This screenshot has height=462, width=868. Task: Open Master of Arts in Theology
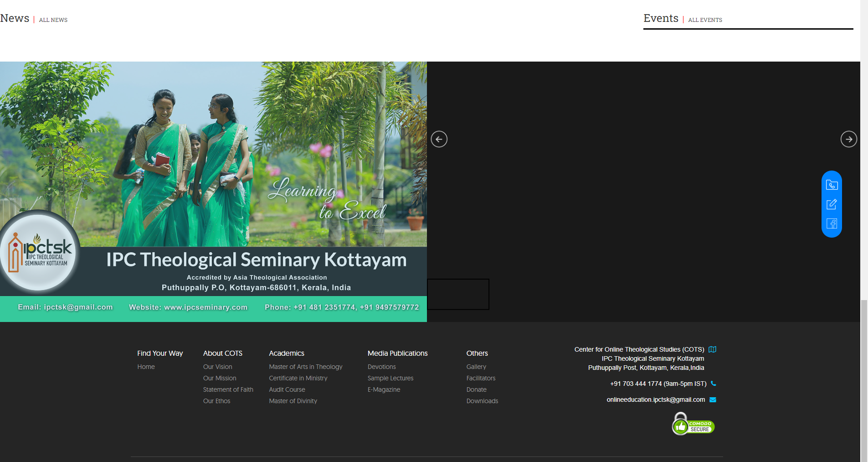pyautogui.click(x=305, y=367)
